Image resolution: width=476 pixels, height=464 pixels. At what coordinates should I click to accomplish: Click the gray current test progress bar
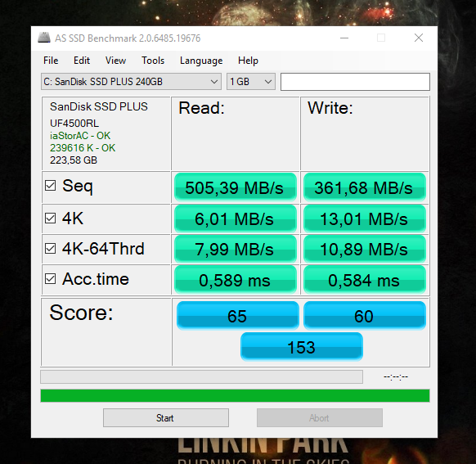[201, 377]
